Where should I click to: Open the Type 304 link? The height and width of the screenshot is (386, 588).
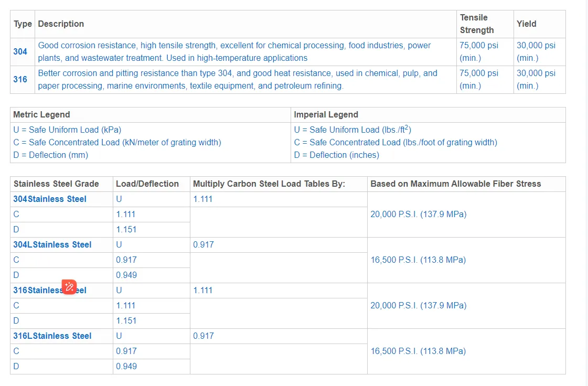point(20,51)
